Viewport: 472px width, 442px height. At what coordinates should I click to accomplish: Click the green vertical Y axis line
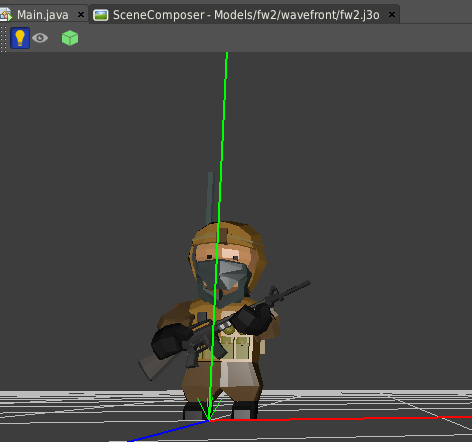223,133
